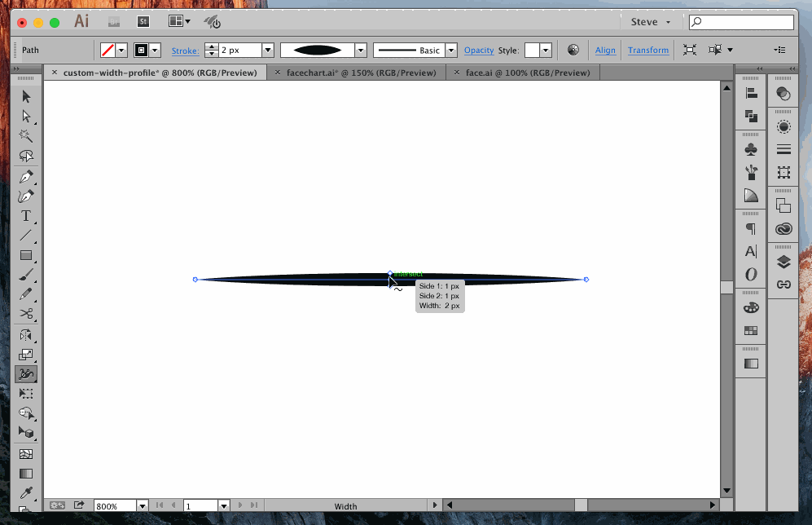Viewport: 812px width, 525px height.
Task: Open the Symbols panel icon
Action: pos(751,150)
